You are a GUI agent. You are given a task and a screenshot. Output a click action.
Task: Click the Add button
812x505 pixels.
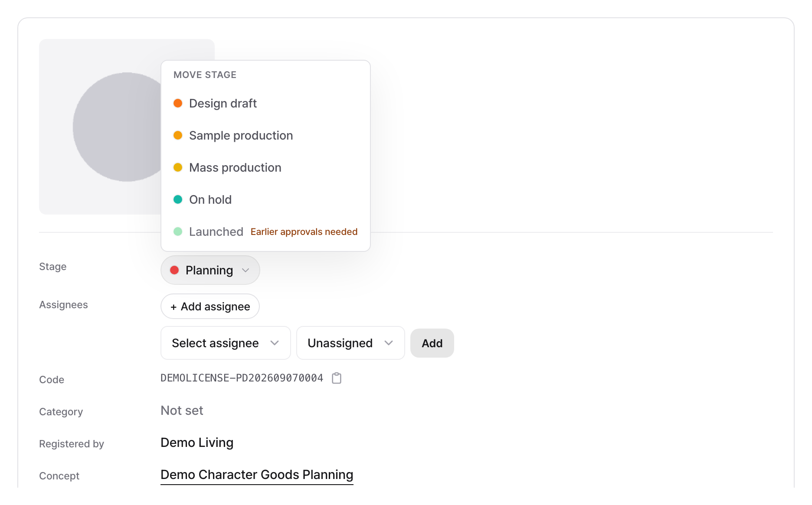(x=432, y=343)
